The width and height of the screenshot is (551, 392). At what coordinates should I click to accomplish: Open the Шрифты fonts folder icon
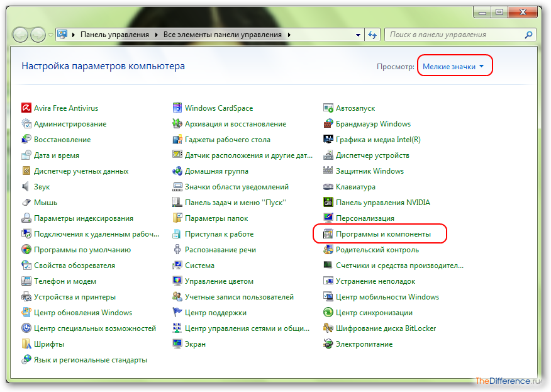click(26, 344)
